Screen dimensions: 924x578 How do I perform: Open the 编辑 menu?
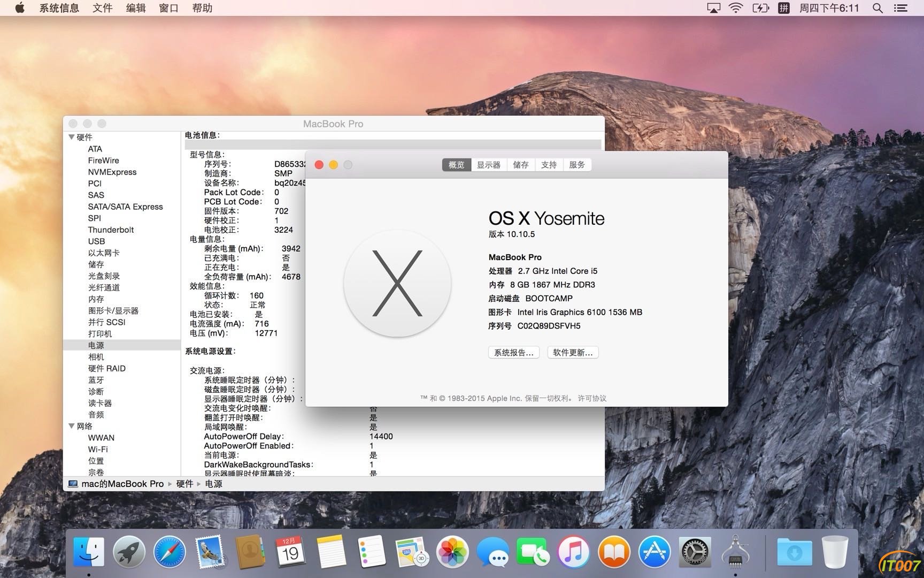pyautogui.click(x=135, y=8)
